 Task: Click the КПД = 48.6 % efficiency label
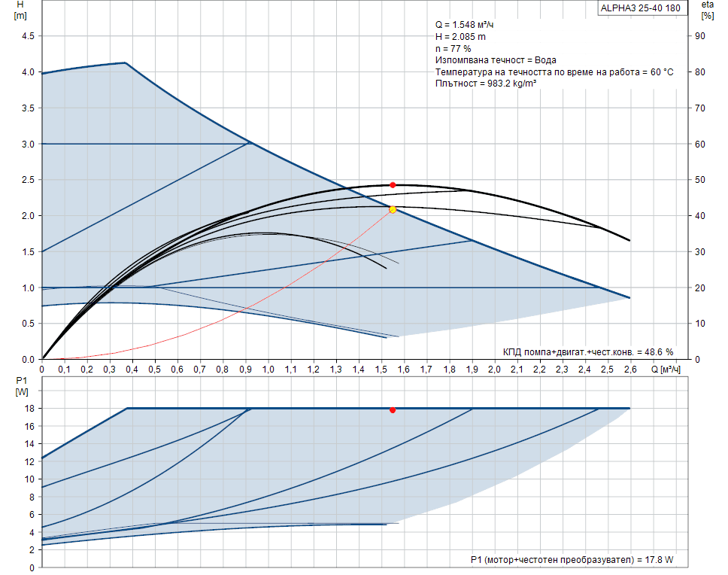(x=587, y=351)
